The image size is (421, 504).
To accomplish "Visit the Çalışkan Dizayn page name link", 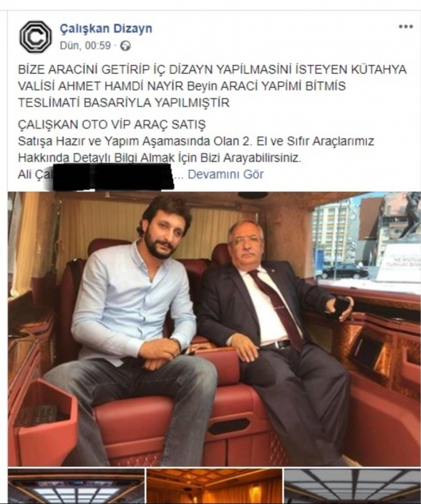I will tap(106, 28).
